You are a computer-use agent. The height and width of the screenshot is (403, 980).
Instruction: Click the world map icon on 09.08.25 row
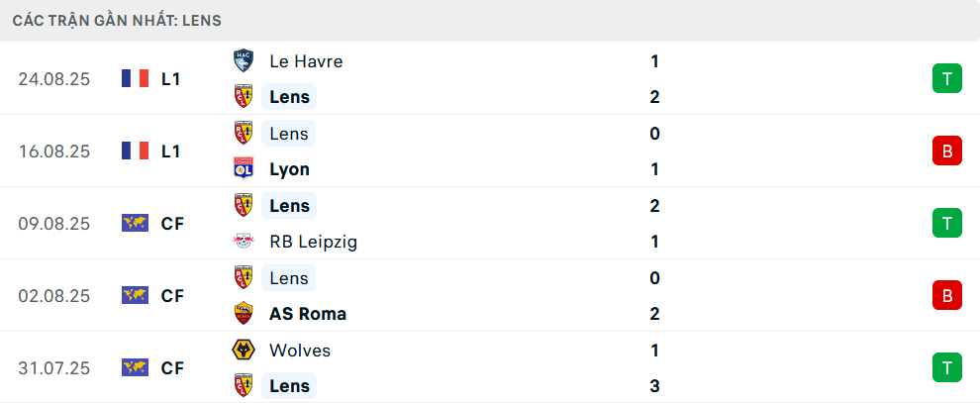point(135,224)
